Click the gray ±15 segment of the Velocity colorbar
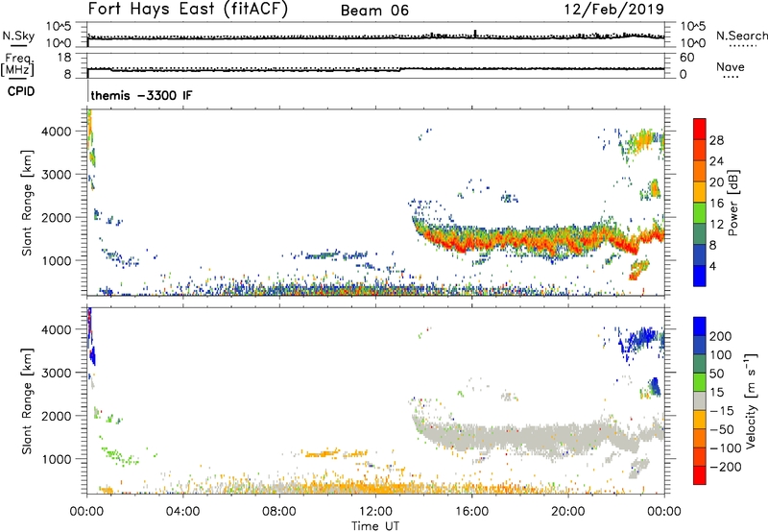768x532 pixels. [x=700, y=401]
